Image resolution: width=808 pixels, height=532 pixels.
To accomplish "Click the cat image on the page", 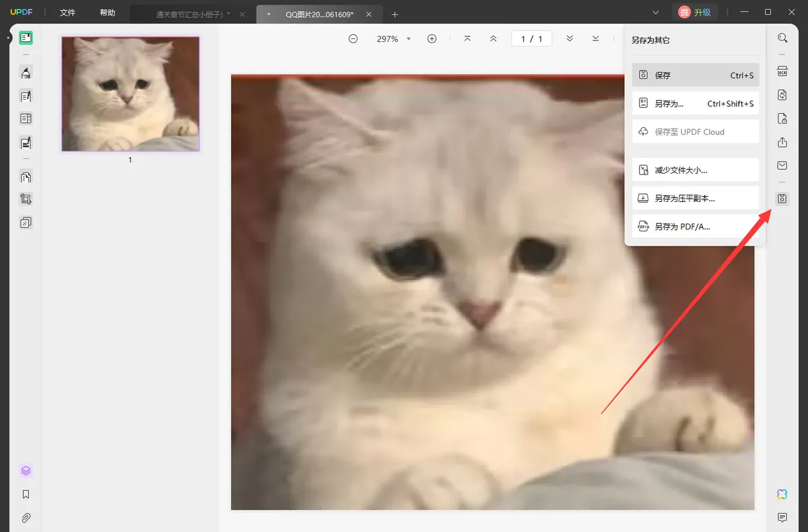I will [492, 292].
